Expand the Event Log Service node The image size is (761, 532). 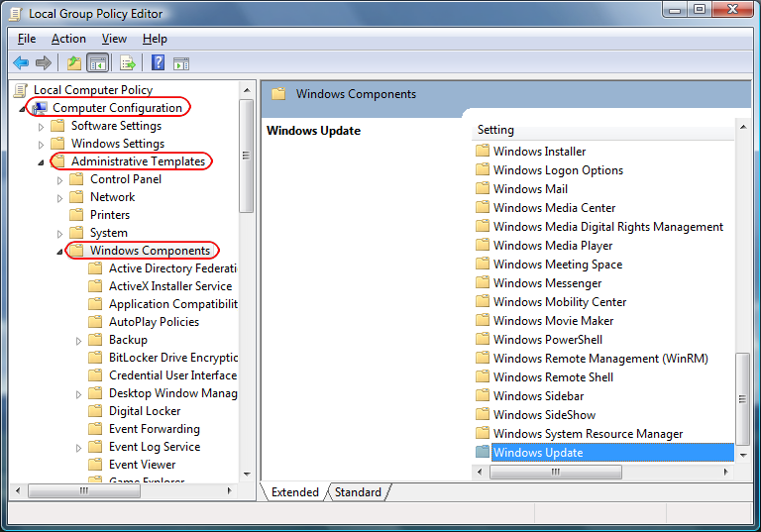[x=79, y=448]
